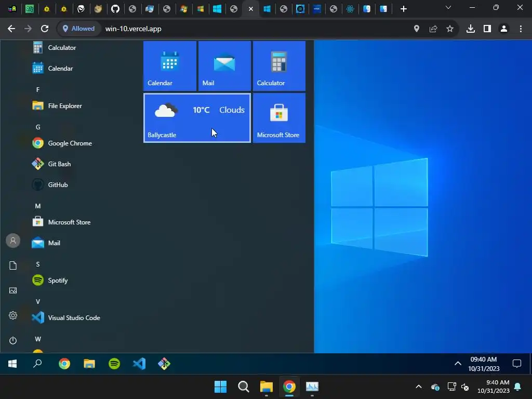532x399 pixels.
Task: Reload the win-10.vercel.app page
Action: (45, 29)
